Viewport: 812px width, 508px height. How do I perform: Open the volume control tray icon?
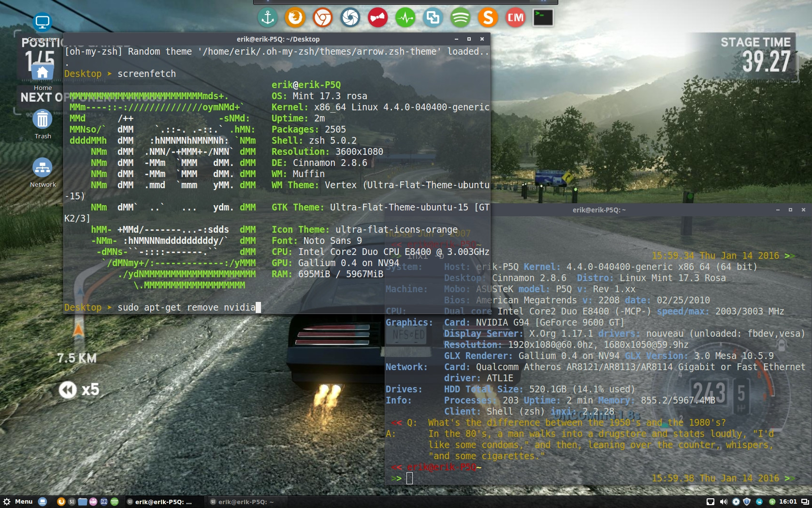point(724,502)
